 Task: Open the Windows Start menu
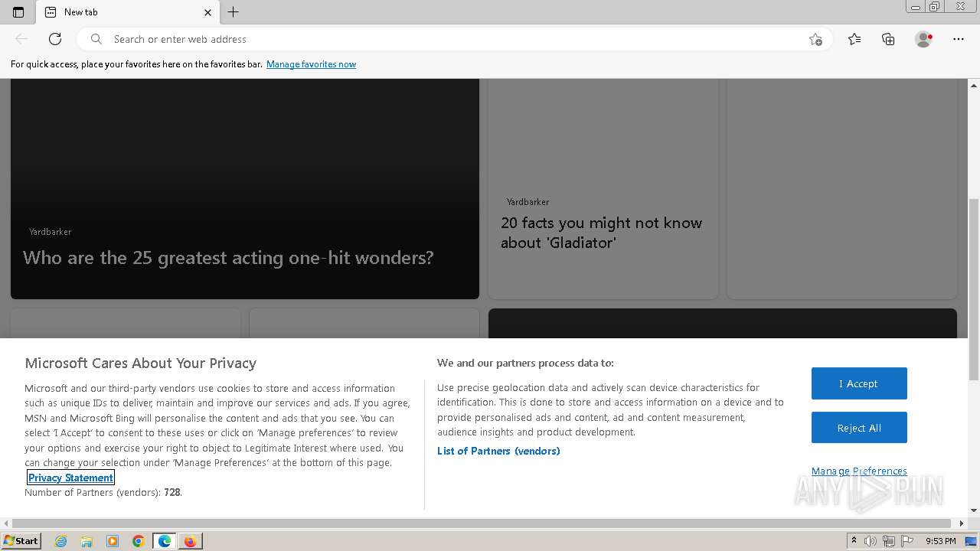tap(21, 540)
